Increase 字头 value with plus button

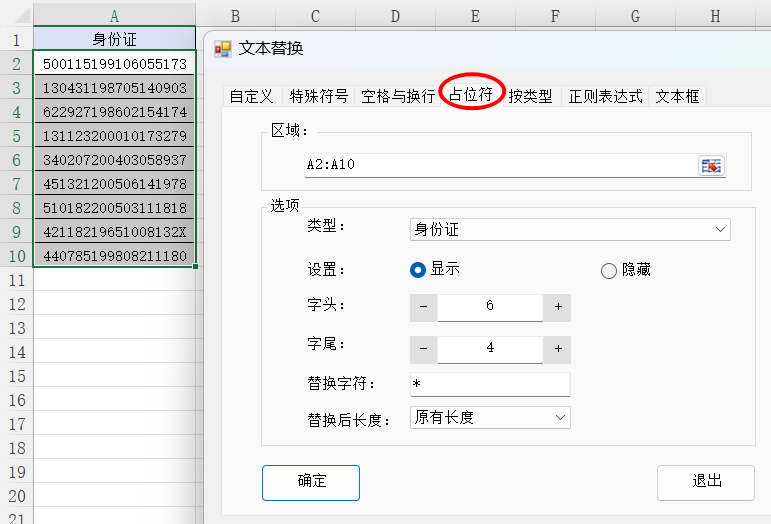point(558,307)
